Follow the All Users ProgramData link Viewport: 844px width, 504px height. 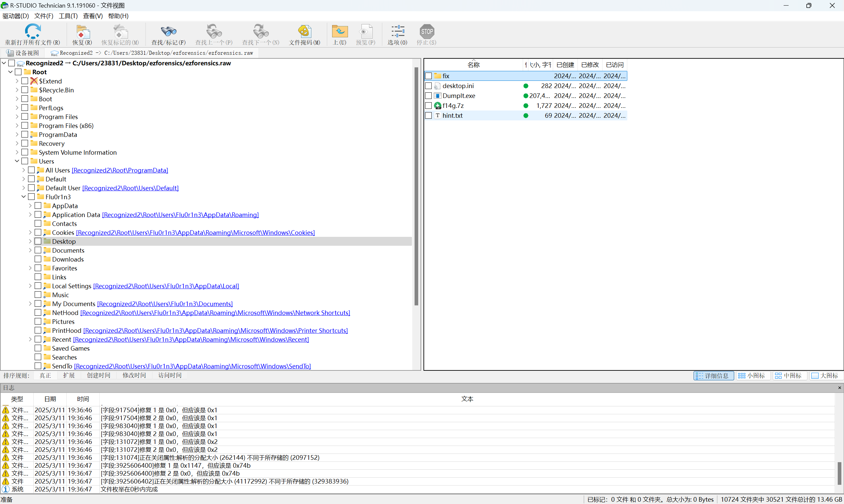[x=120, y=170]
